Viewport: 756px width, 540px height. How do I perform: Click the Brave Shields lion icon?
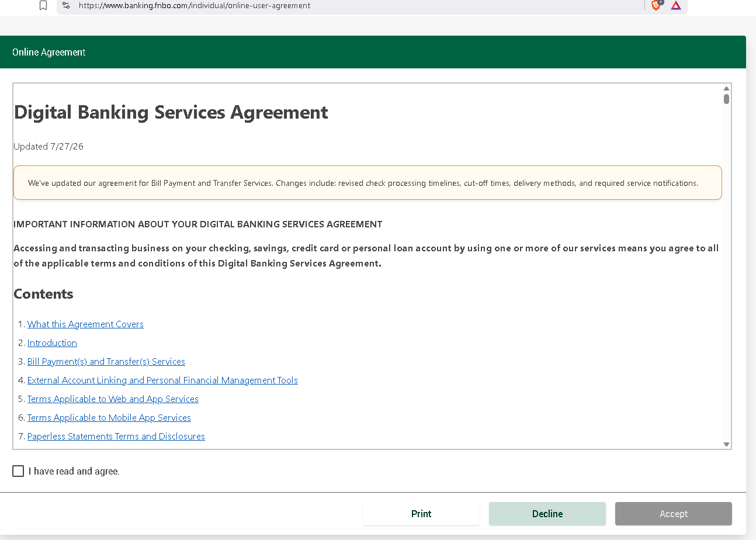(656, 5)
